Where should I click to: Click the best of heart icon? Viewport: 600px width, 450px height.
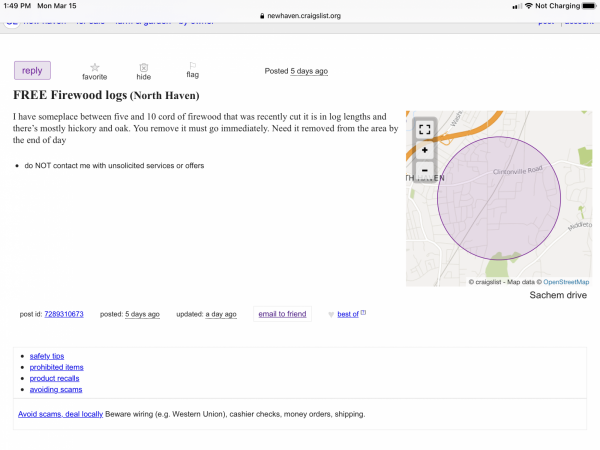coord(332,315)
